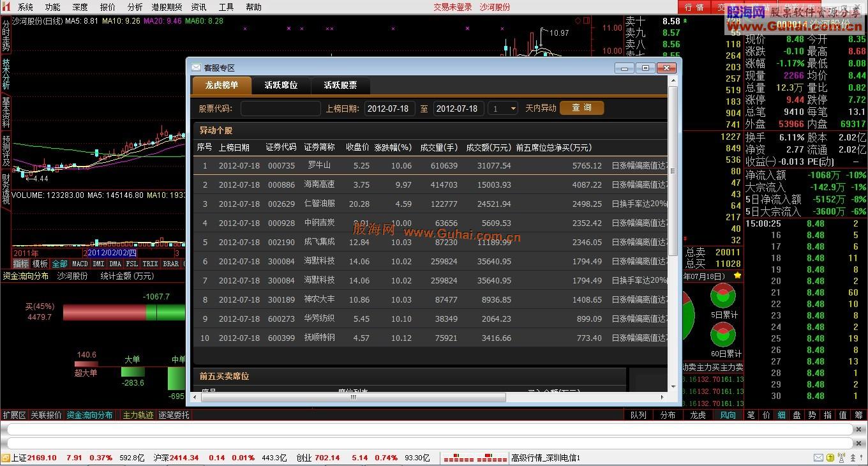Select the 海南高速 row in the table

tap(431, 184)
